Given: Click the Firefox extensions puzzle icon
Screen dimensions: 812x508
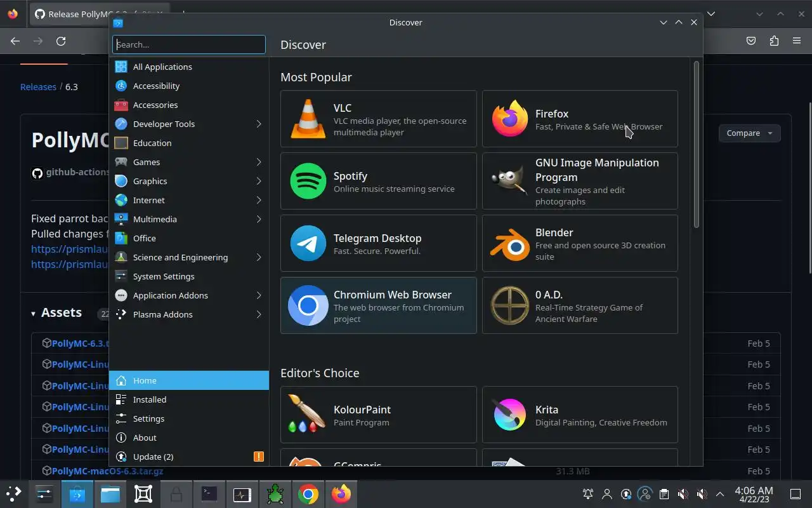Looking at the screenshot, I should [774, 41].
